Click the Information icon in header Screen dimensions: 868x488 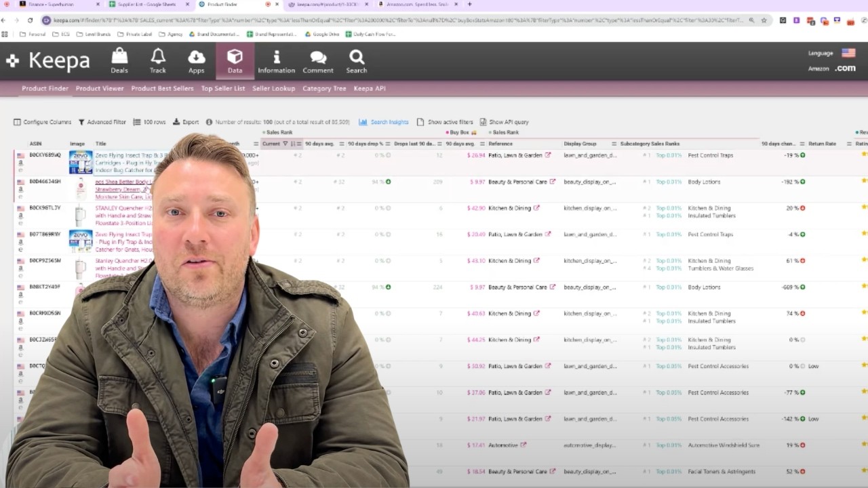pos(276,61)
